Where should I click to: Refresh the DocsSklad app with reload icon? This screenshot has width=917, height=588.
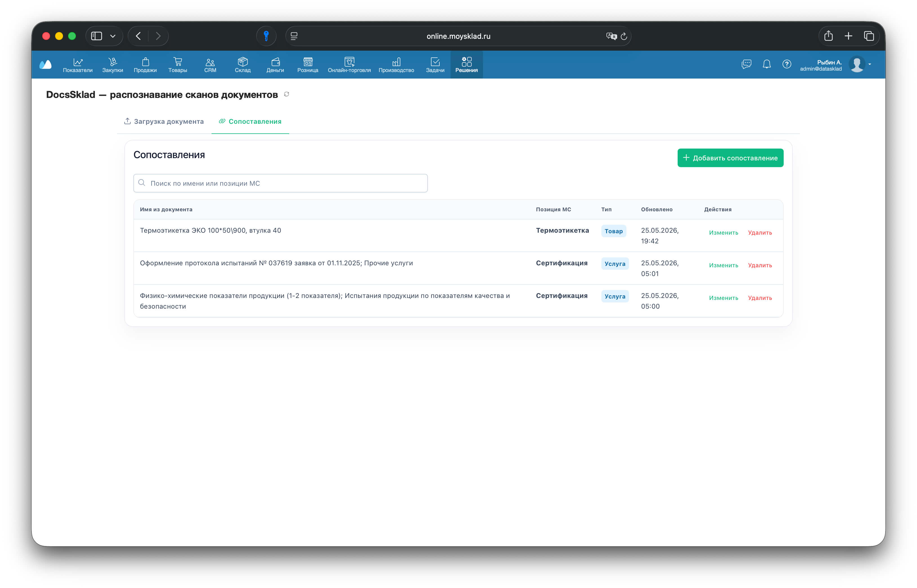(286, 94)
